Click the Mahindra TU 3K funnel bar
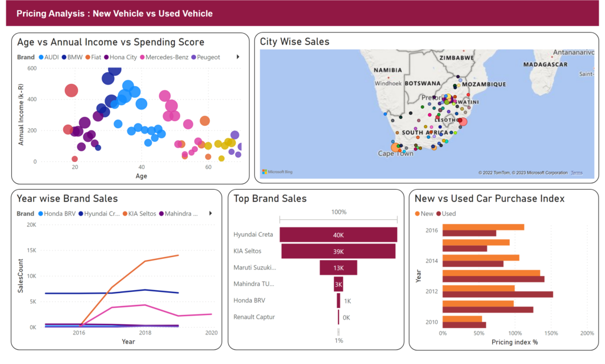Image resolution: width=605 pixels, height=364 pixels. point(339,284)
